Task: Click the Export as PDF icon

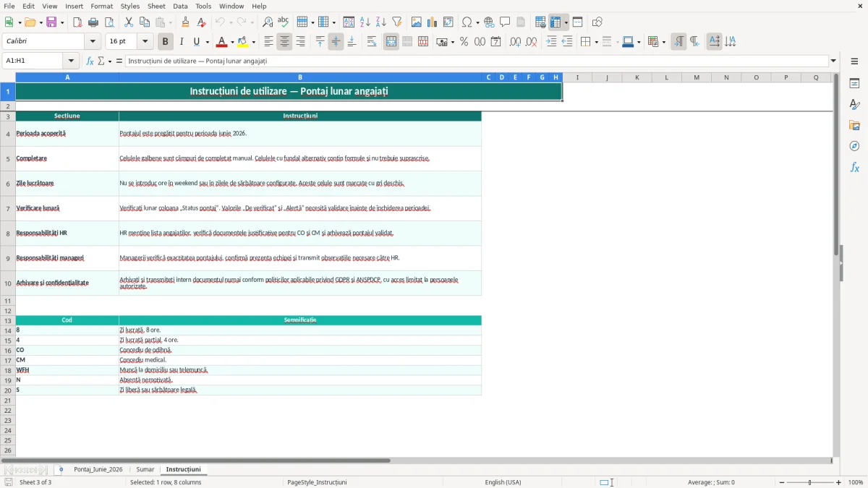Action: pyautogui.click(x=77, y=22)
